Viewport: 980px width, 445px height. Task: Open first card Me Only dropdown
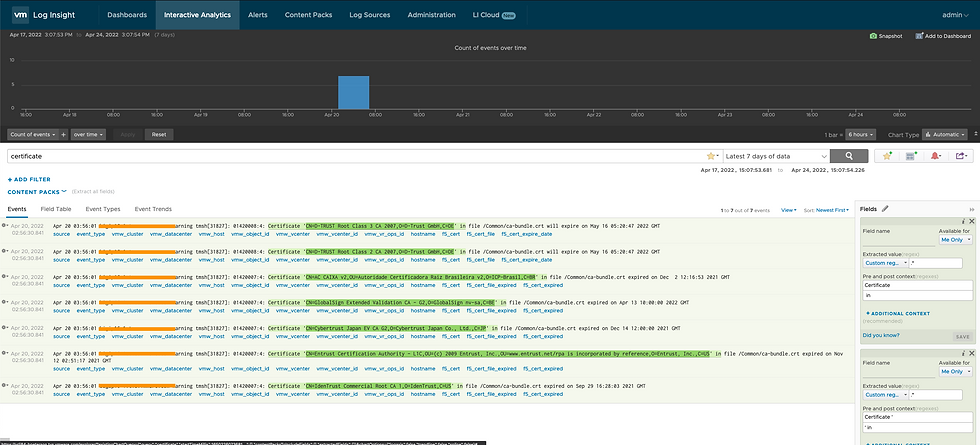point(956,239)
